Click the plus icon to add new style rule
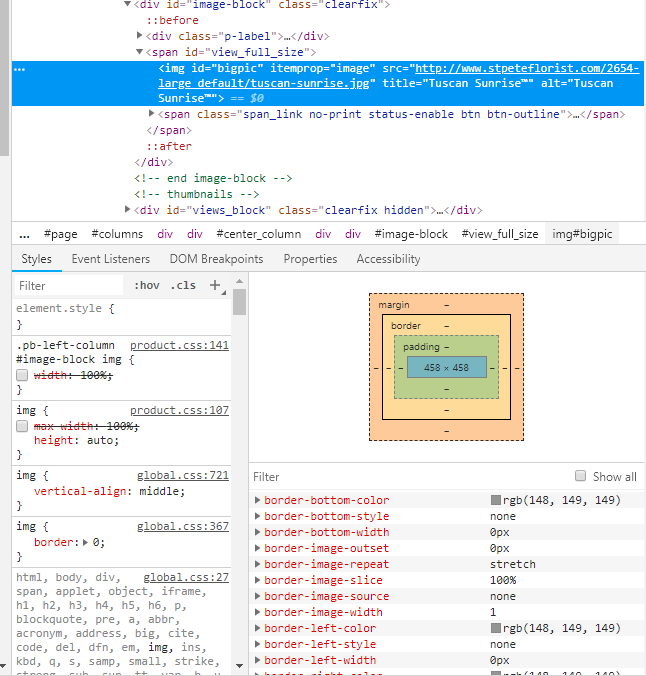 [214, 285]
